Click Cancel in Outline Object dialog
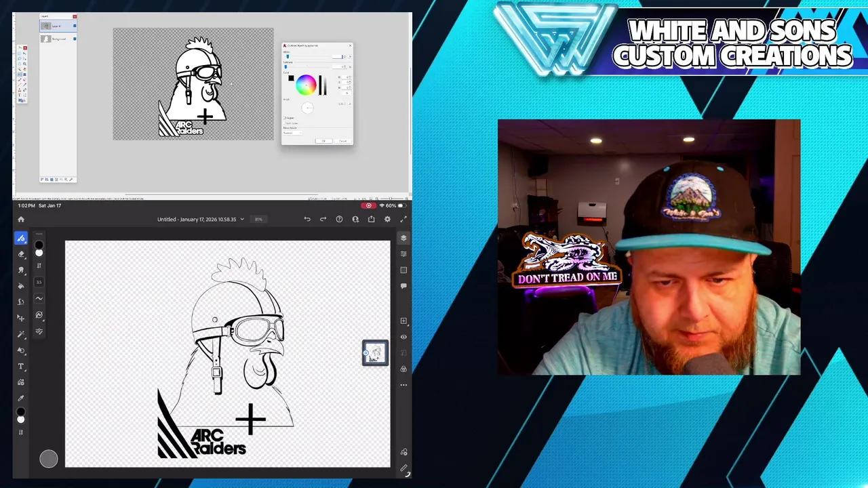Viewport: 868px width, 488px height. point(342,141)
